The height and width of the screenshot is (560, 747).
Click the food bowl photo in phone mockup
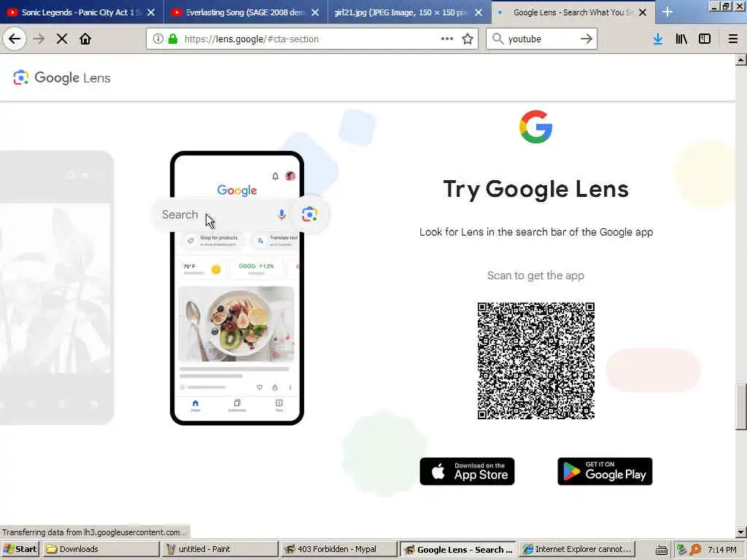click(x=236, y=324)
